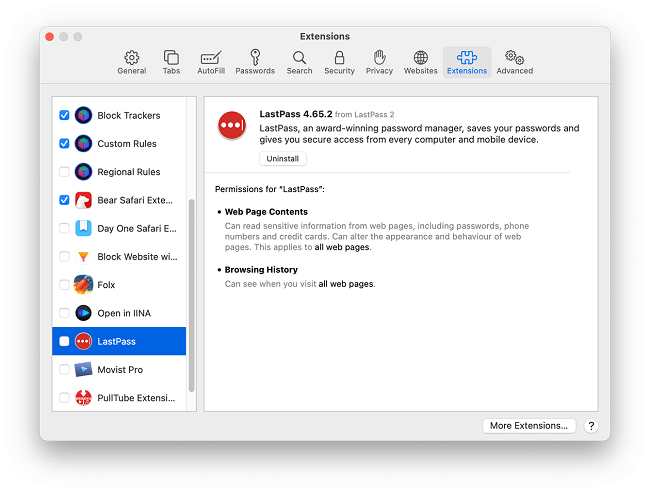Enable the PullTube Extension checkbox

(64, 398)
